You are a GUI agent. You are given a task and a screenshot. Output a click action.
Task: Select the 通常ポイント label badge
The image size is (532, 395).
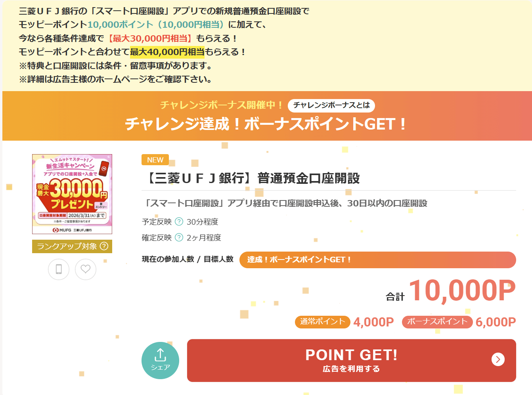(322, 322)
